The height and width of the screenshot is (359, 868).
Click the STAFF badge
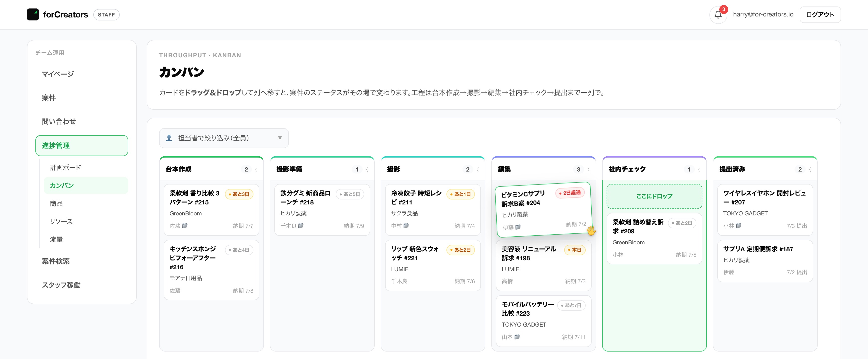[x=106, y=14]
